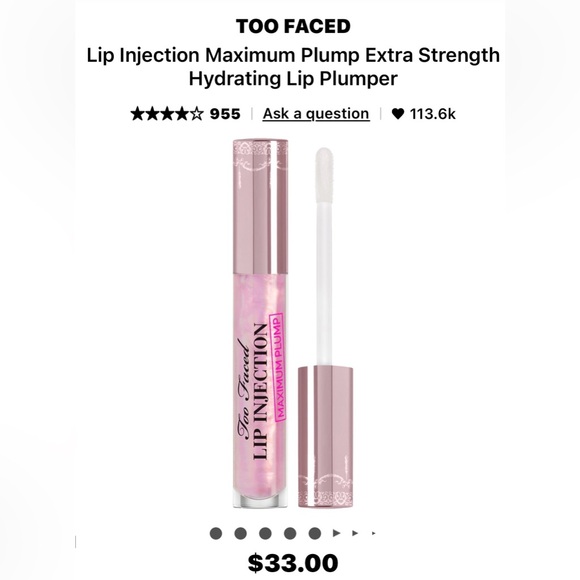Go to fifth image carousel dot
Image resolution: width=580 pixels, height=580 pixels.
315,533
